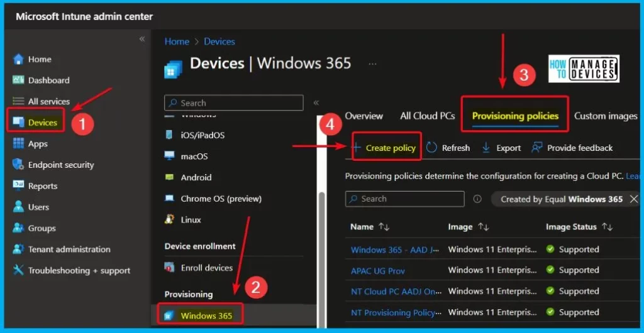The width and height of the screenshot is (644, 333).
Task: Switch to the Custom images tab
Action: pyautogui.click(x=606, y=116)
